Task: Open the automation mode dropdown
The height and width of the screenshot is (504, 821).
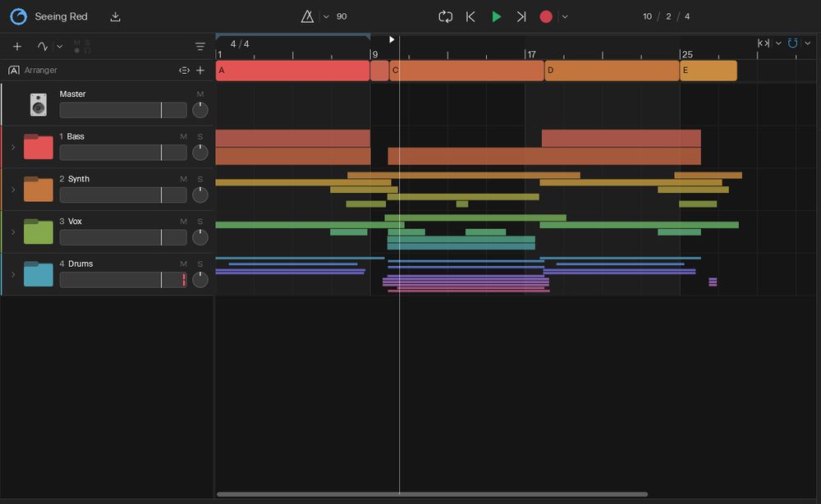Action: click(x=60, y=47)
